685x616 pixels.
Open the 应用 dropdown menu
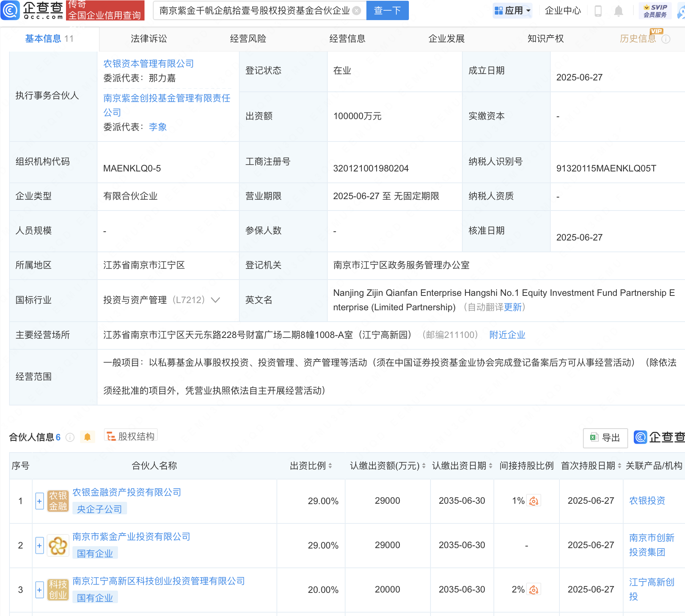click(512, 11)
